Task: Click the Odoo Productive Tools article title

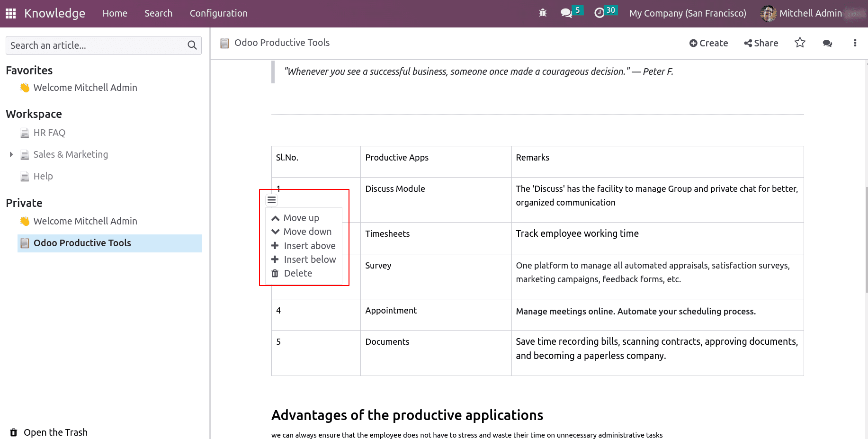Action: (x=282, y=43)
